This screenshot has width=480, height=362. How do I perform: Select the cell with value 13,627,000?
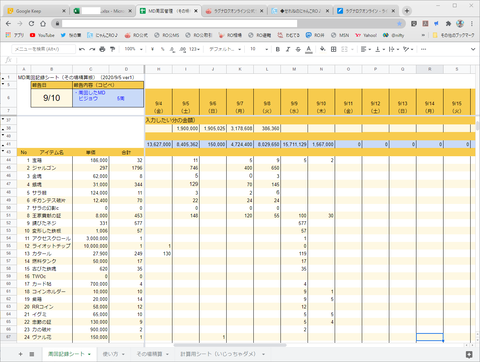click(159, 144)
